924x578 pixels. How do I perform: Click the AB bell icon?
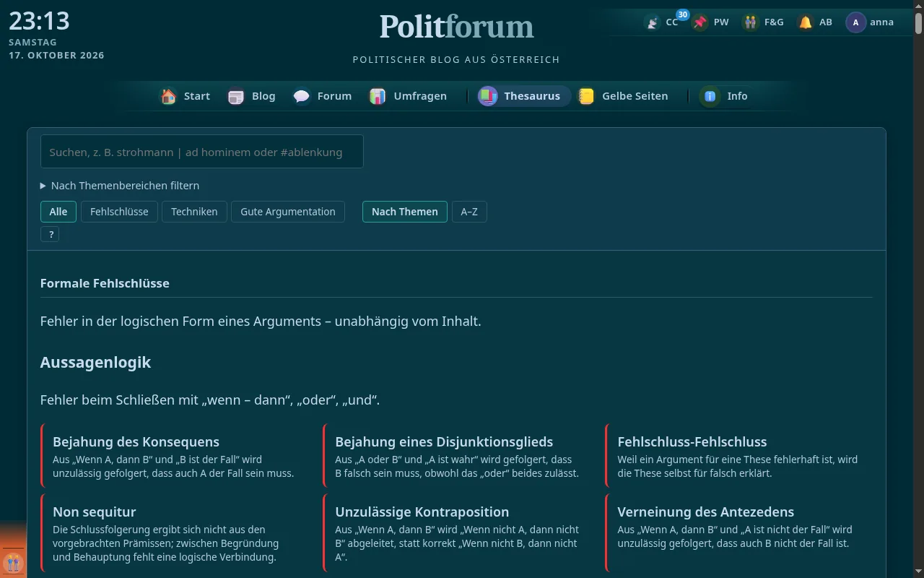pos(806,22)
